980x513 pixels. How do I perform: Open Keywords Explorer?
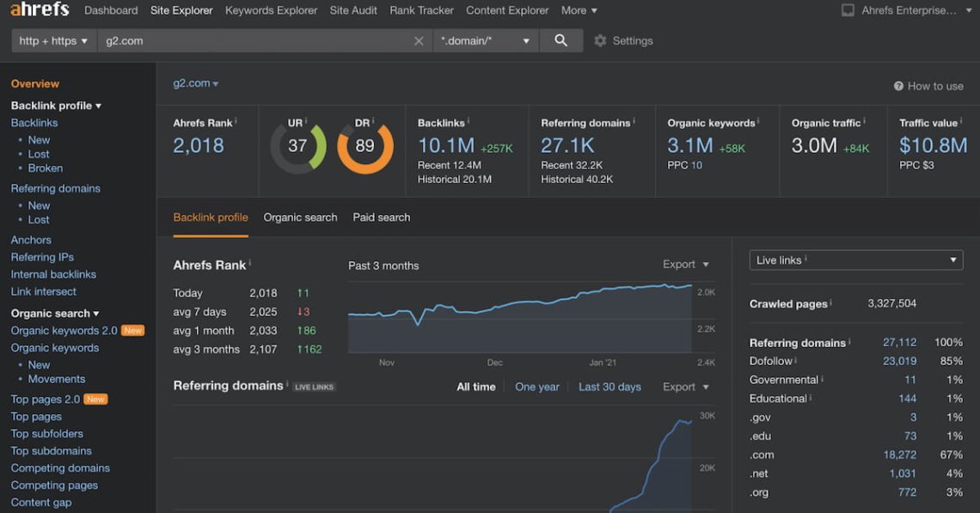pyautogui.click(x=272, y=10)
